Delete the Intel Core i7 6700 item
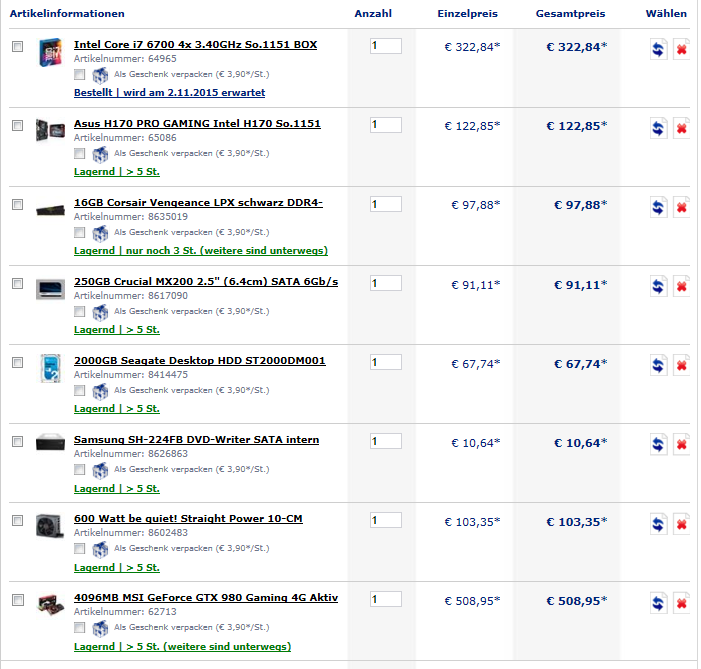The image size is (701, 669). point(681,48)
